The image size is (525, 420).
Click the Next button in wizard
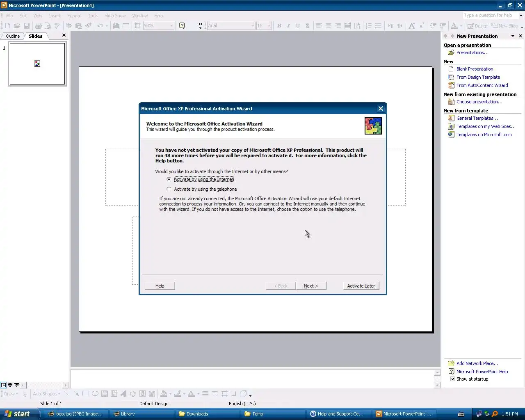(x=311, y=286)
